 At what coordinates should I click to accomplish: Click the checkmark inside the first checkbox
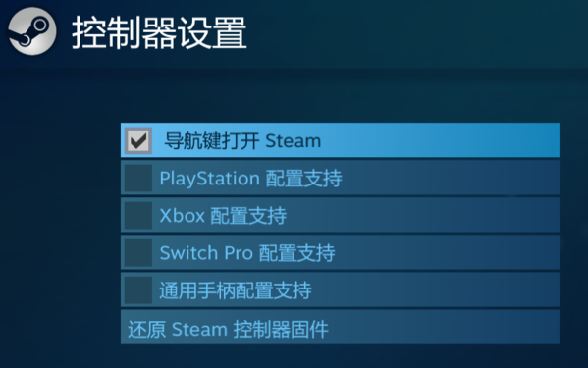(138, 141)
